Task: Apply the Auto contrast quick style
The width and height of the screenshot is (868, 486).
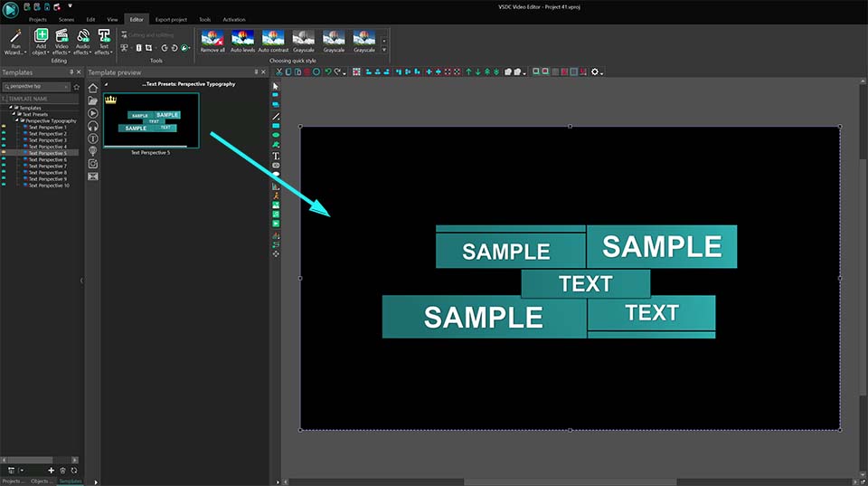Action: click(x=273, y=42)
